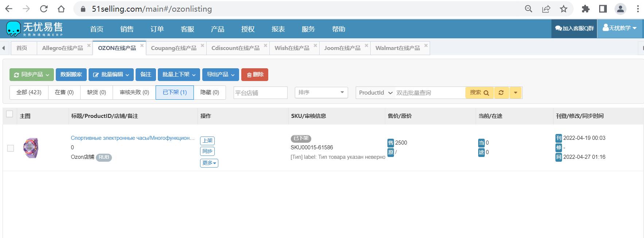Image resolution: width=644 pixels, height=238 pixels.
Task: Tick the select-all header checkbox
Action: [9, 114]
